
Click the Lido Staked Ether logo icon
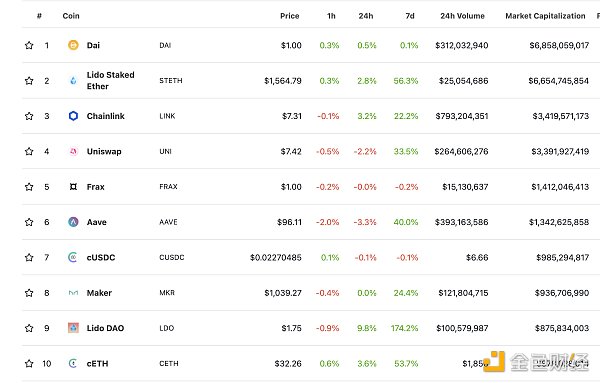(x=73, y=80)
